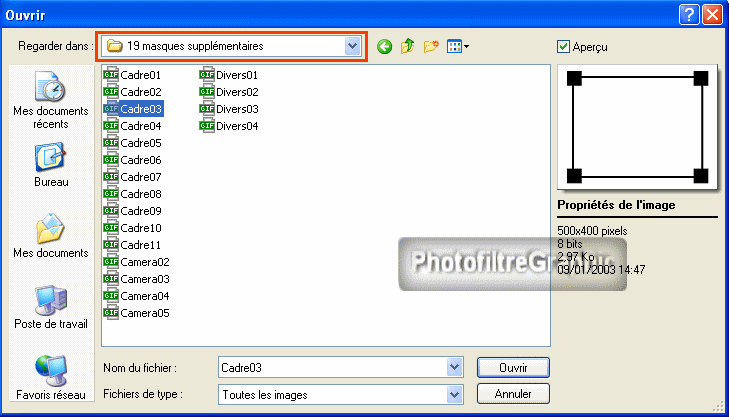Select the Camera04 file

click(x=144, y=296)
